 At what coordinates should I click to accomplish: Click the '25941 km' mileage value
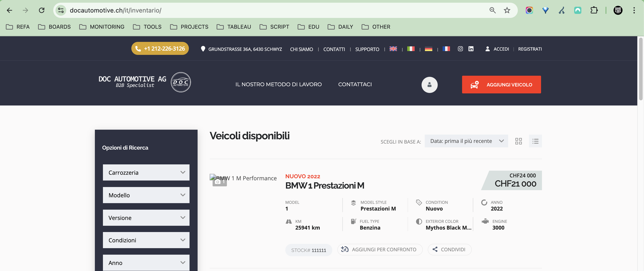[307, 228]
